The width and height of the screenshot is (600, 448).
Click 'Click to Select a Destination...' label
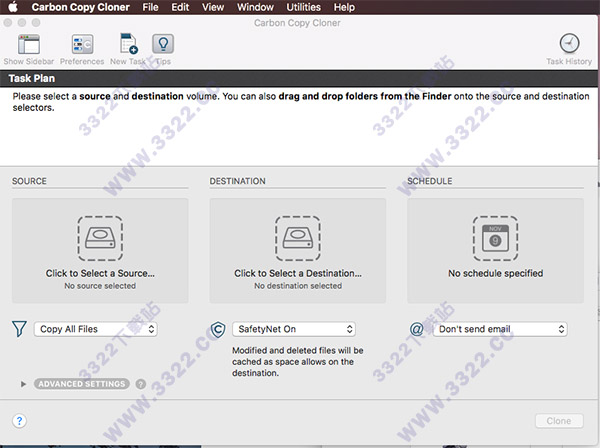298,273
